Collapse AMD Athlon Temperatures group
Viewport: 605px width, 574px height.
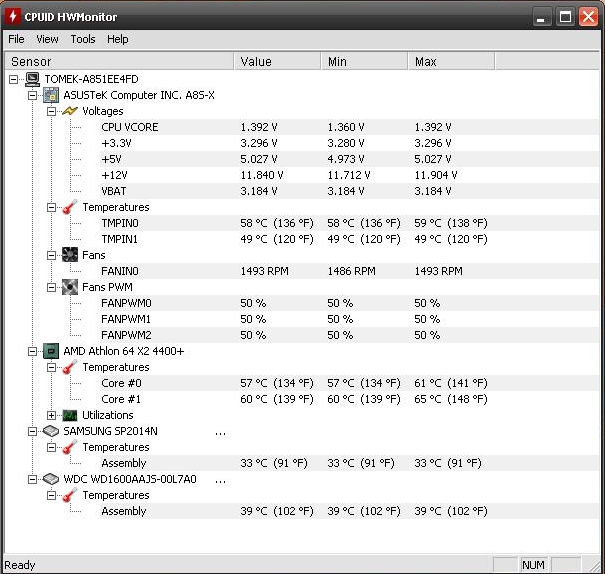[51, 368]
